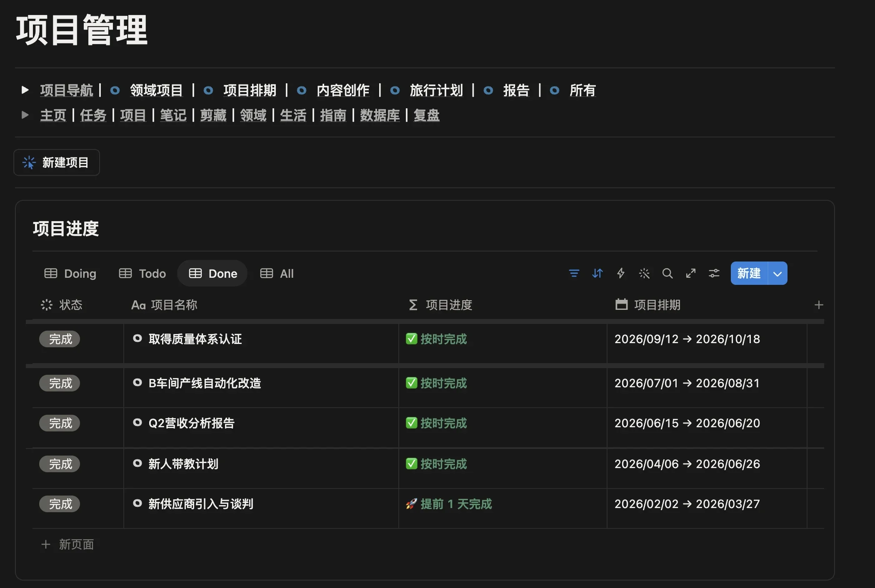Open the filter icon in database toolbar
This screenshot has height=588, width=875.
tap(574, 273)
